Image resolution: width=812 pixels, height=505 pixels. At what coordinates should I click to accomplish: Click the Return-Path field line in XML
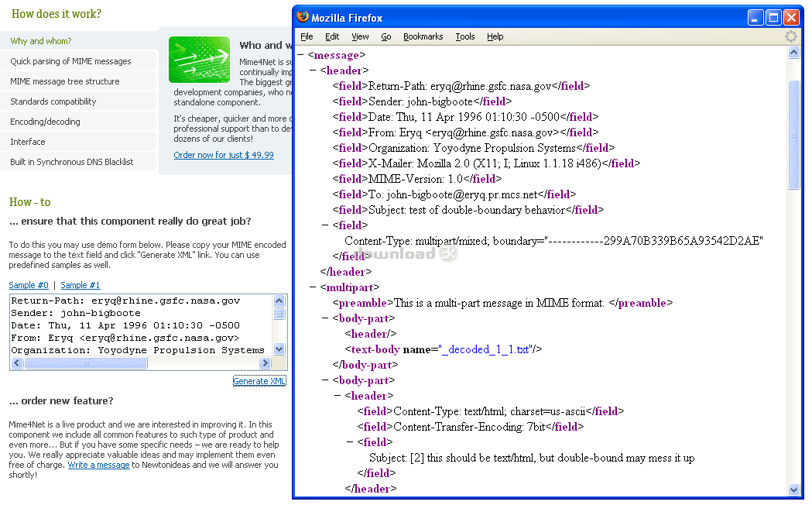461,86
